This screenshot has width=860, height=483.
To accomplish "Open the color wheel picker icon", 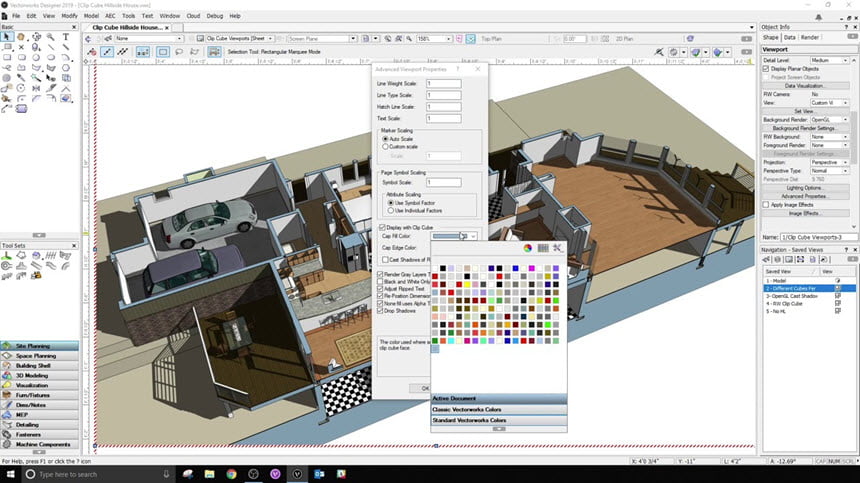I will [528, 248].
